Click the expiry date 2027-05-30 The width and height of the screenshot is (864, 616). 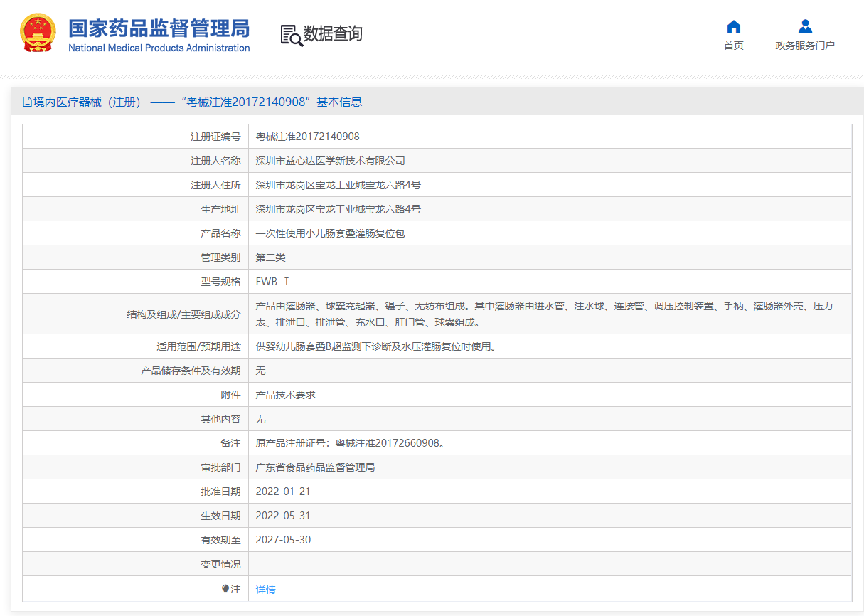tap(283, 540)
